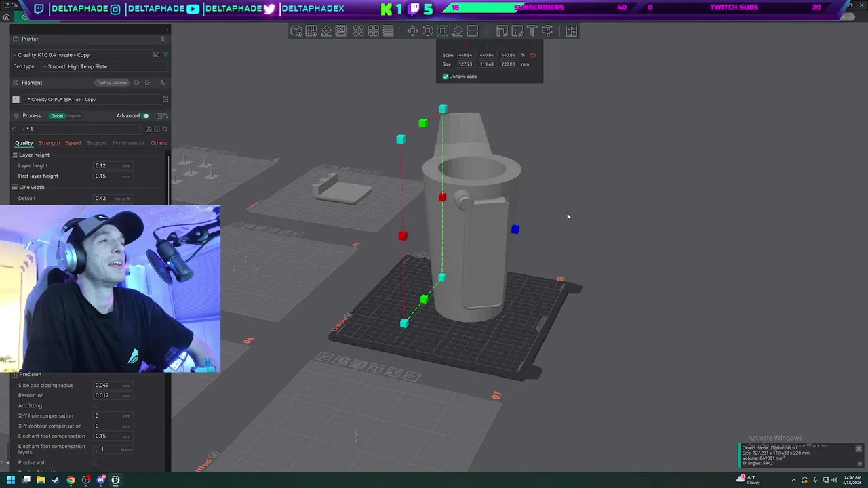The image size is (868, 488).
Task: Select the Text shape tool
Action: click(532, 31)
